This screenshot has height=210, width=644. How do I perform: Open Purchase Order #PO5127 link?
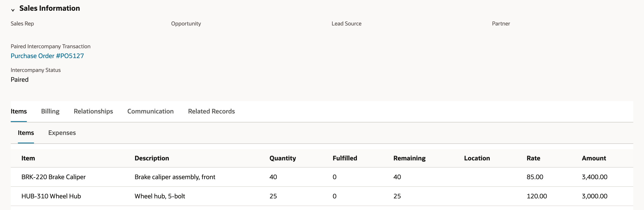pos(47,56)
